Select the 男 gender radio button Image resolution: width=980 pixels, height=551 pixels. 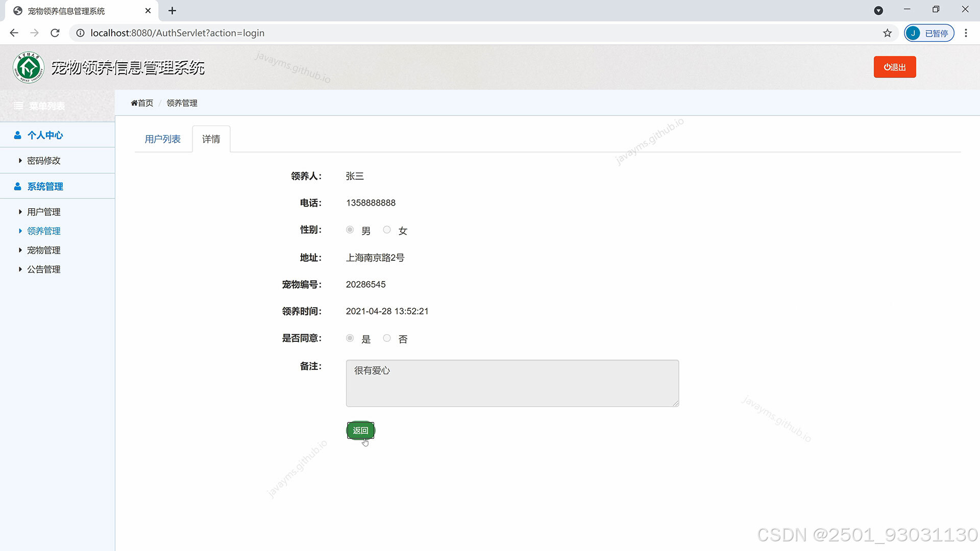[350, 230]
